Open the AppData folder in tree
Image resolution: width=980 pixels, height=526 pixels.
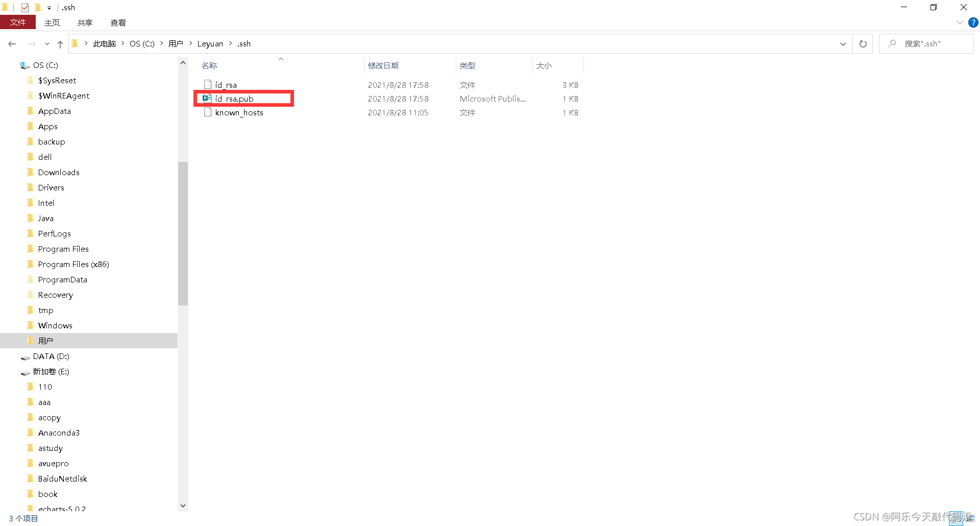pyautogui.click(x=55, y=111)
